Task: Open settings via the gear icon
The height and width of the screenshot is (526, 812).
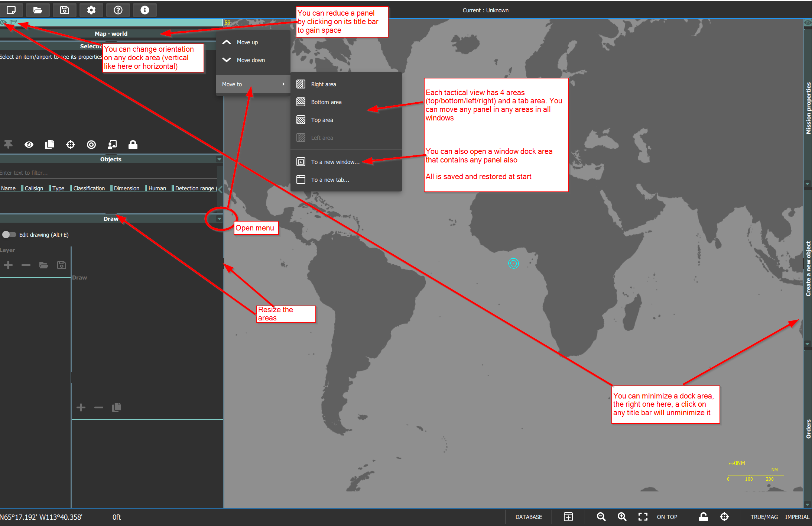Action: coord(91,10)
